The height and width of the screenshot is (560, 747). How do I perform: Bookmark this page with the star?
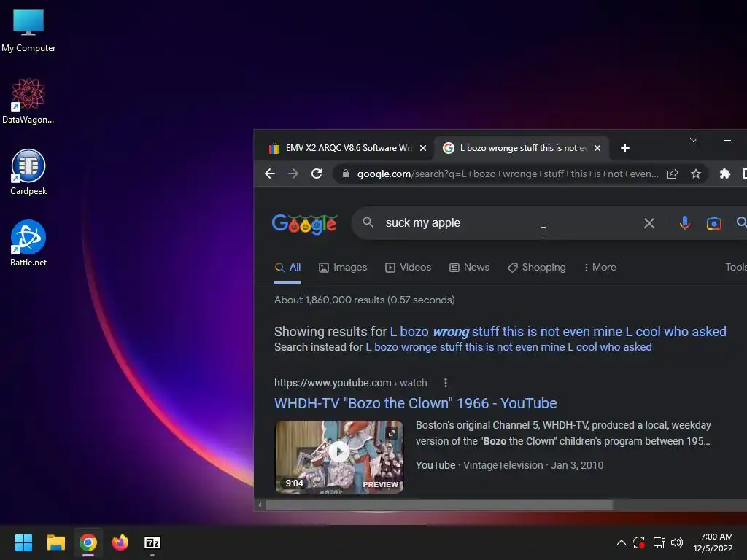tap(696, 174)
